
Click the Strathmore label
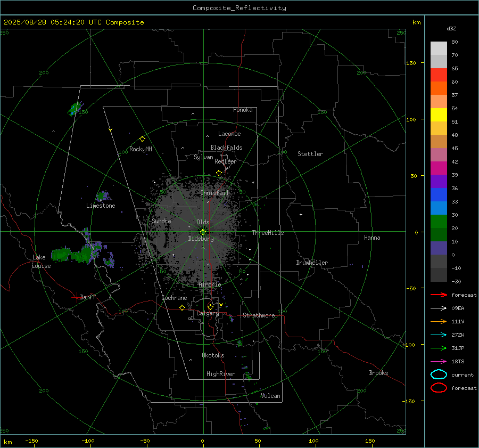click(259, 315)
